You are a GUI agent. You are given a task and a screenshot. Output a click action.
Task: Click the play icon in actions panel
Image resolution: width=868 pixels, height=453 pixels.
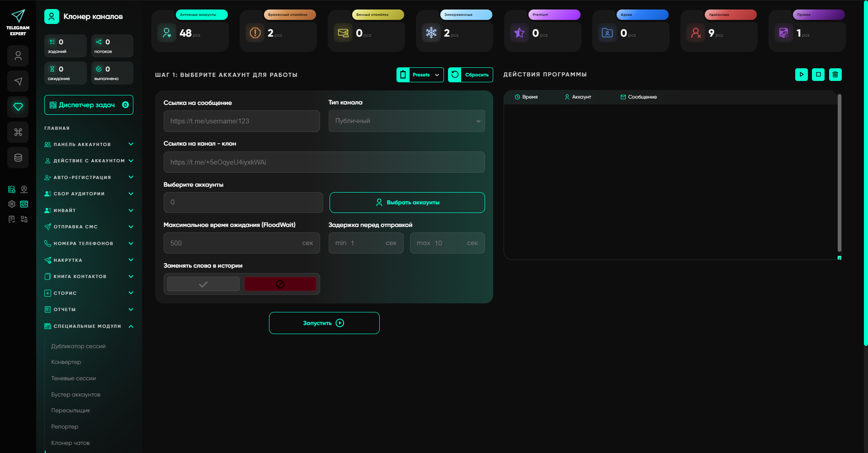tap(801, 75)
